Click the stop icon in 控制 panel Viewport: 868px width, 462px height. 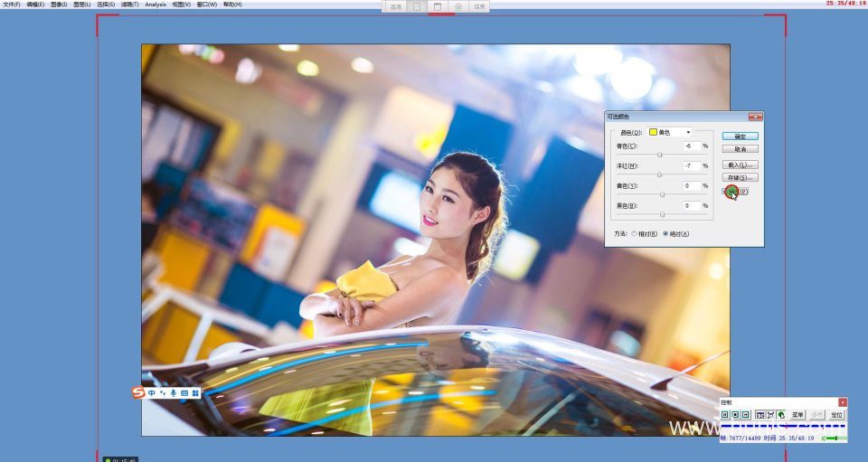coord(735,414)
